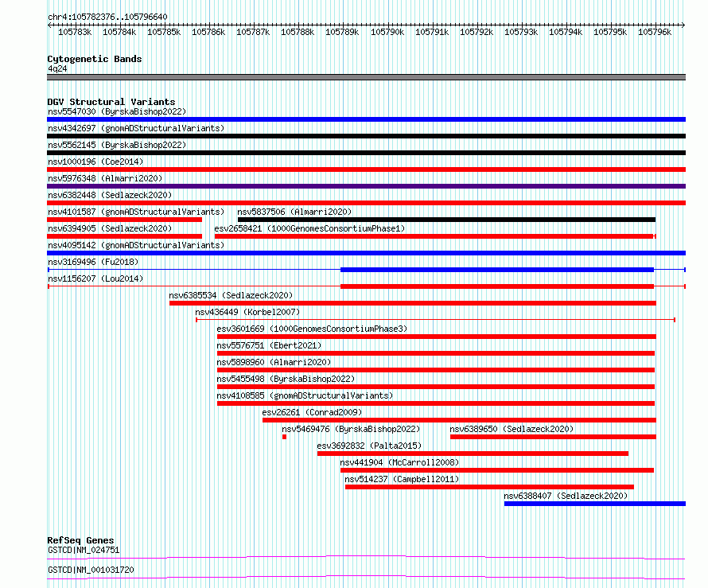Select the nsv5898960 (Almarri2020) label
The image size is (708, 588).
pyautogui.click(x=274, y=362)
